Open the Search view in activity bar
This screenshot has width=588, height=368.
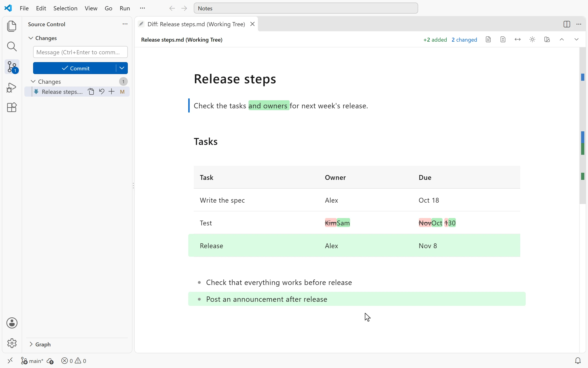[x=12, y=46]
